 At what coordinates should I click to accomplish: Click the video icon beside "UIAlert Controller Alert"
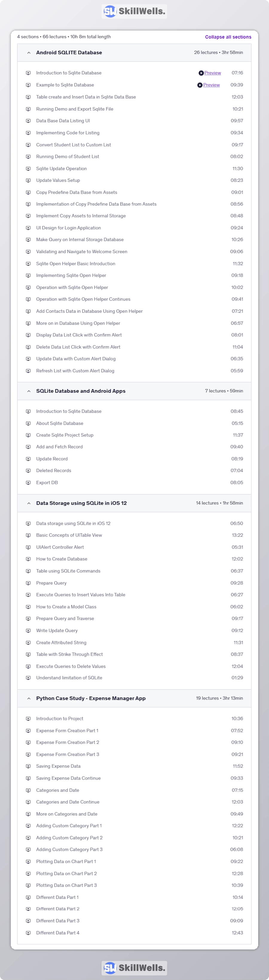[28, 547]
